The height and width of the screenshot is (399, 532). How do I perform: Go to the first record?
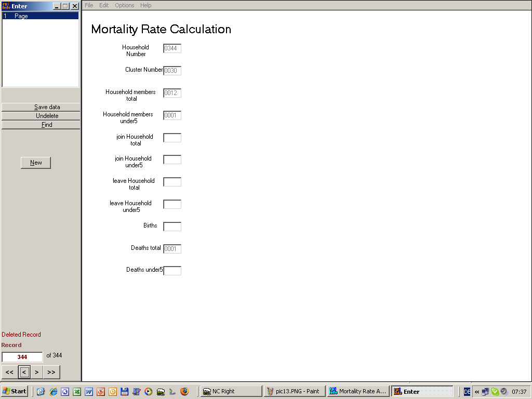(x=9, y=372)
